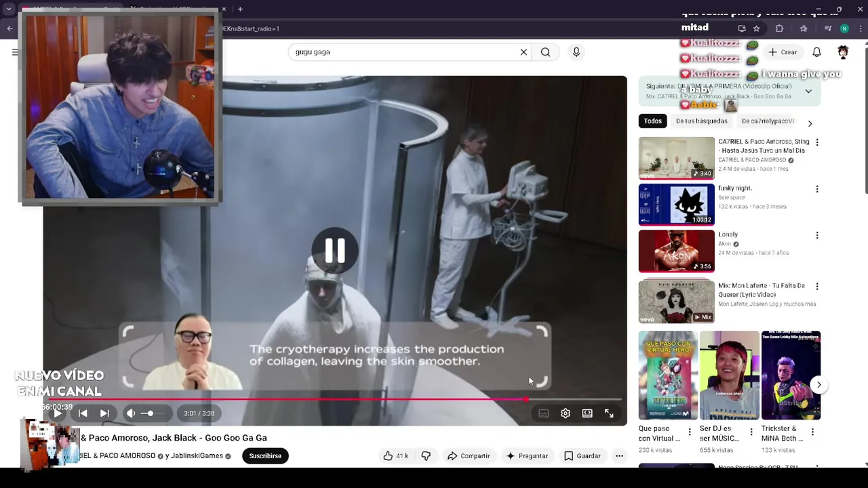
Task: Enter fullscreen mode on the player
Action: tap(609, 413)
